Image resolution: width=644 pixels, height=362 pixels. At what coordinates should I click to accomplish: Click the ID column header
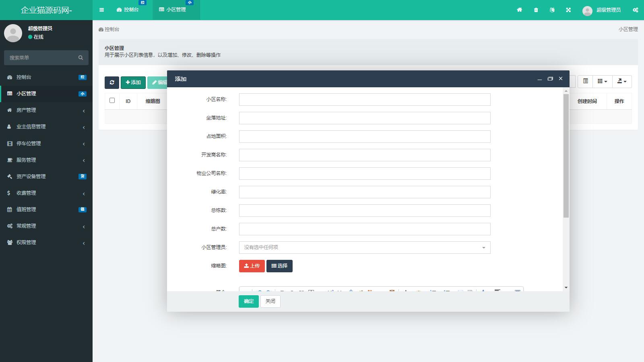point(128,101)
